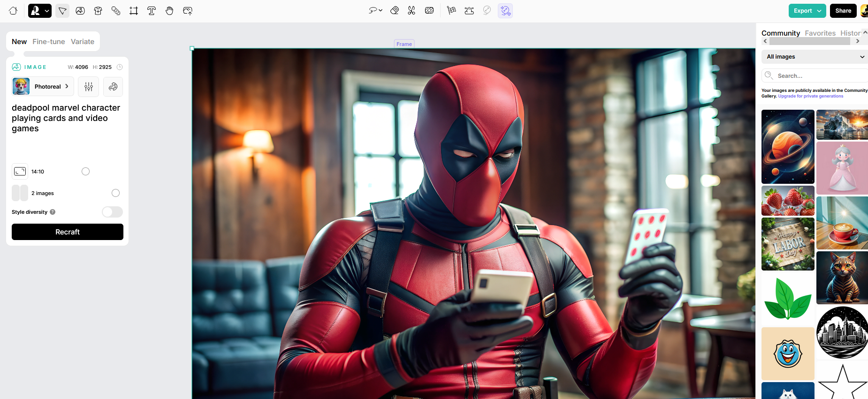
Task: Select the pink princess thumbnail
Action: pyautogui.click(x=842, y=168)
